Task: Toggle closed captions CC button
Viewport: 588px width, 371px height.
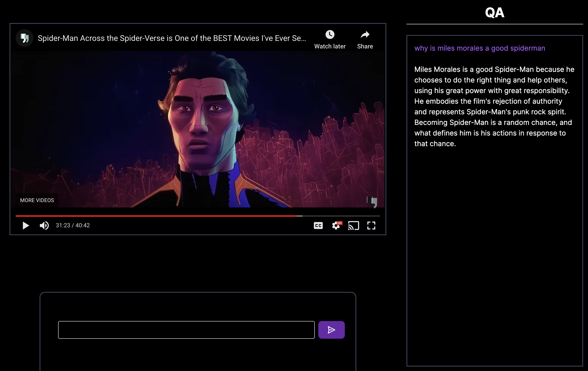Action: [x=318, y=225]
